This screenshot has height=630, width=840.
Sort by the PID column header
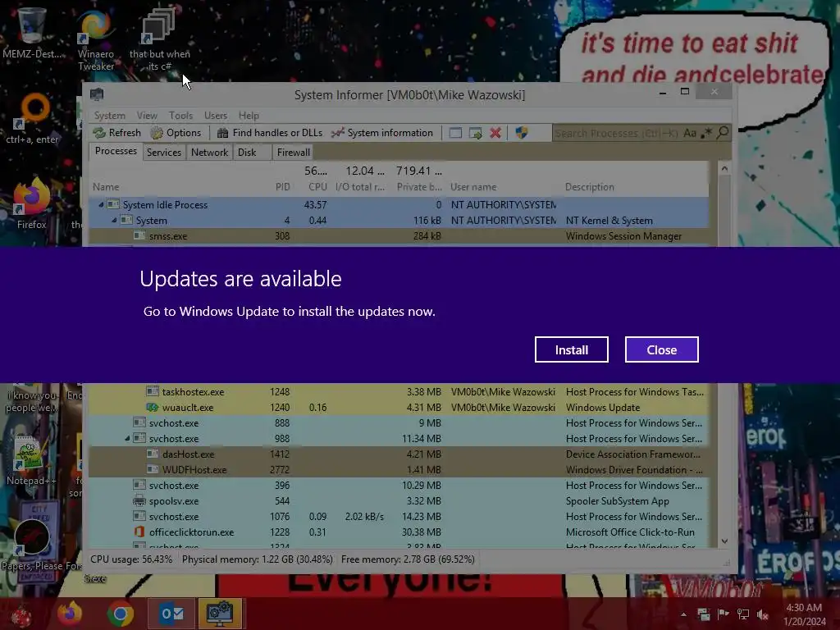coord(282,187)
